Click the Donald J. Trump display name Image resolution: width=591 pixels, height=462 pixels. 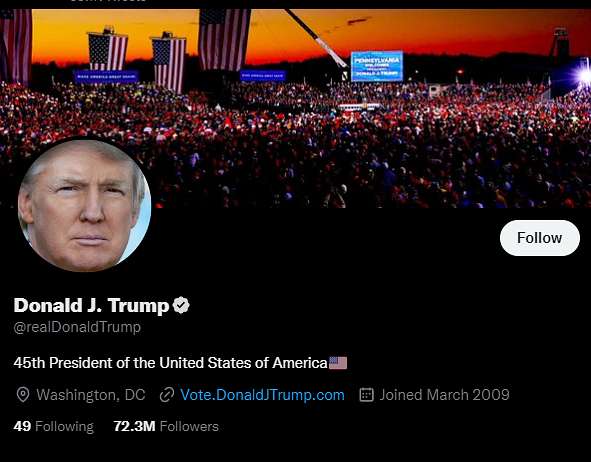(92, 305)
